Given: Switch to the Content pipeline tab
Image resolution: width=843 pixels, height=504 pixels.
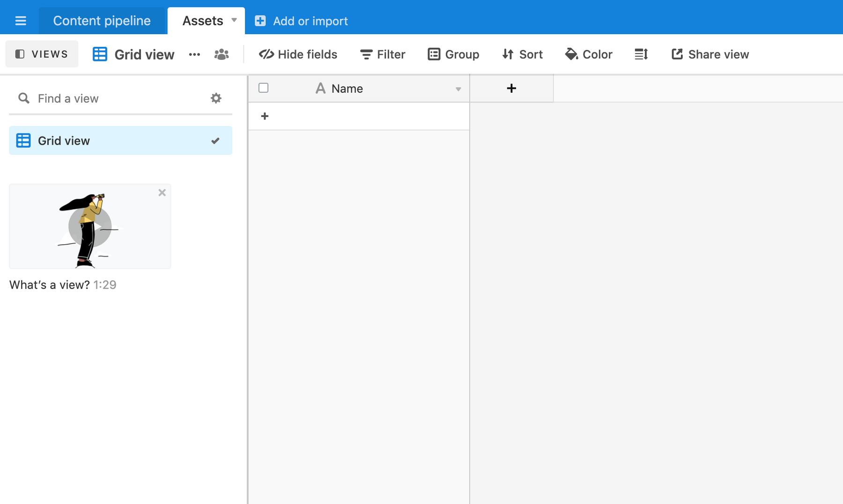Looking at the screenshot, I should point(102,21).
